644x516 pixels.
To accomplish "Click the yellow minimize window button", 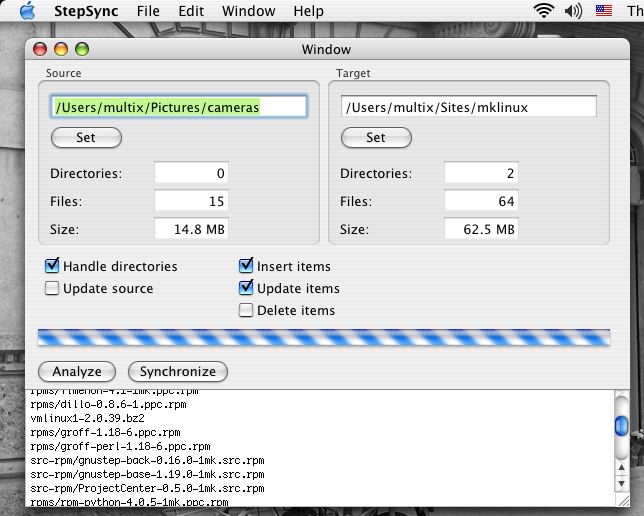I will click(x=61, y=49).
